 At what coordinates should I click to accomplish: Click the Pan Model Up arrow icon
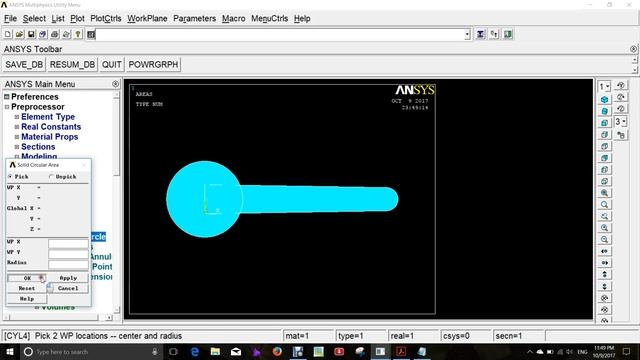604,274
